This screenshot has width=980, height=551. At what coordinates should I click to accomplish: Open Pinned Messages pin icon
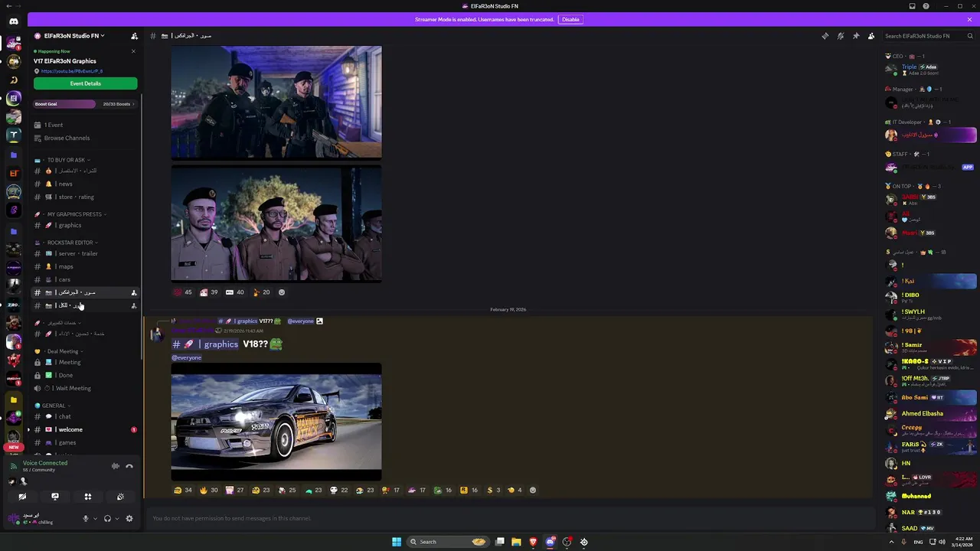856,36
